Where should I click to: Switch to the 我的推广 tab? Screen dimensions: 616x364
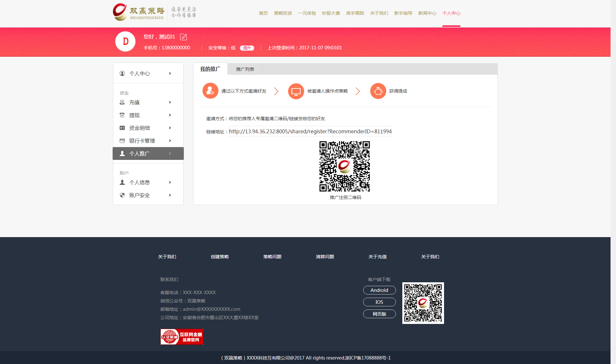click(x=210, y=69)
